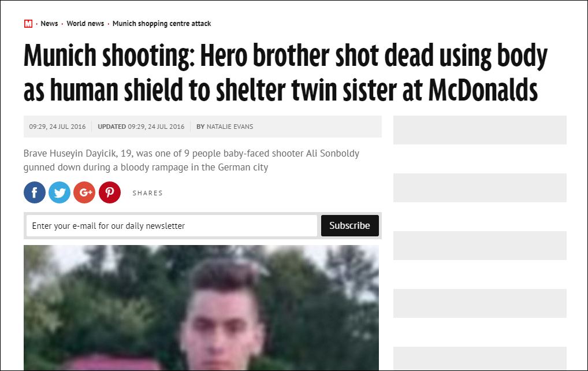Focus the daily newsletter e-mail field
This screenshot has width=588, height=371.
click(172, 225)
